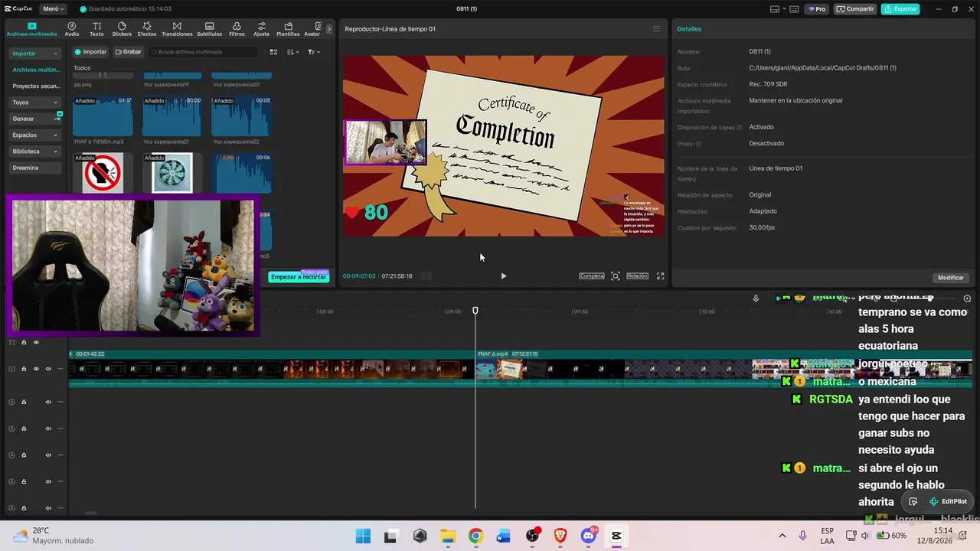Screen dimensions: 980x551
Task: Open Dreamina in the sidebar
Action: click(35, 168)
